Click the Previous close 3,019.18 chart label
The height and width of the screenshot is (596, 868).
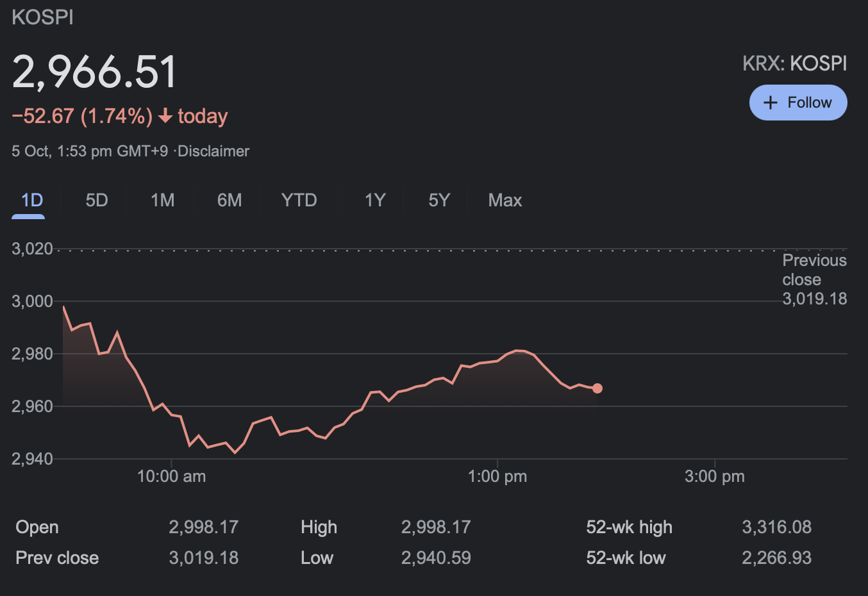coord(815,279)
